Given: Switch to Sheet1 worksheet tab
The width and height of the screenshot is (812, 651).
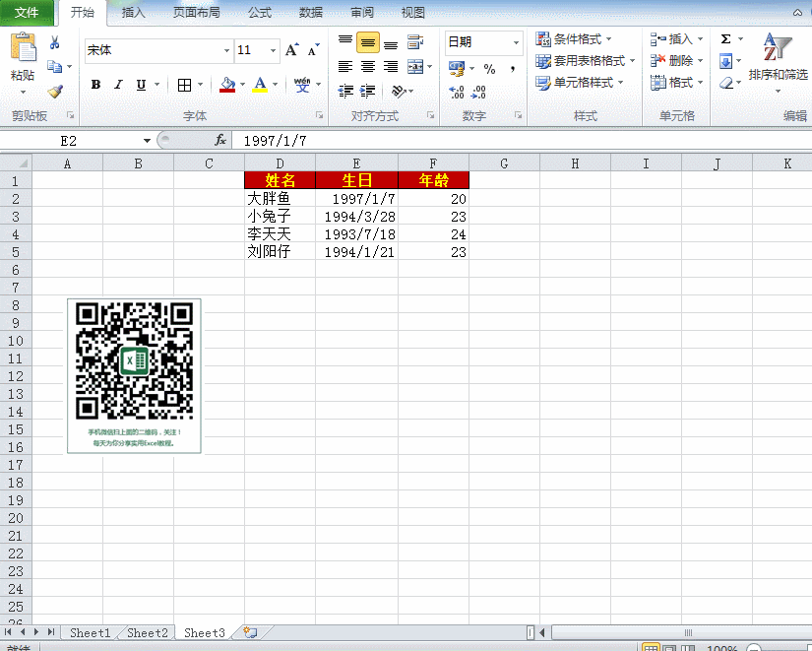Looking at the screenshot, I should (91, 633).
